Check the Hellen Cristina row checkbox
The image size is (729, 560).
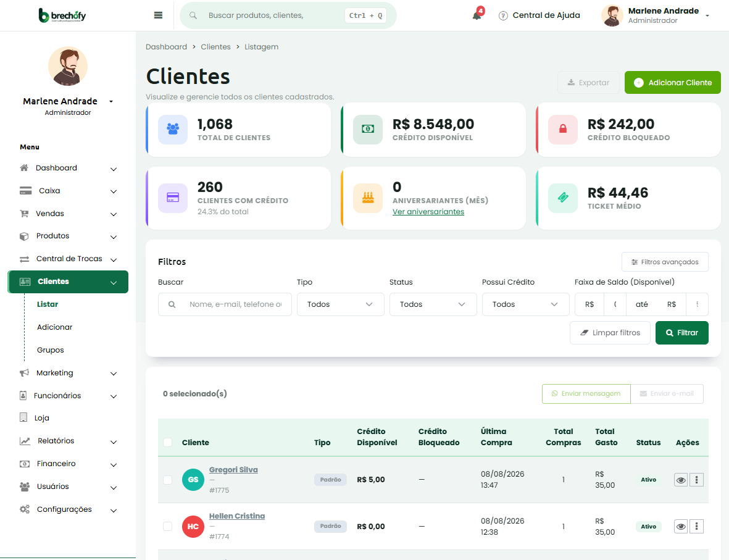168,527
